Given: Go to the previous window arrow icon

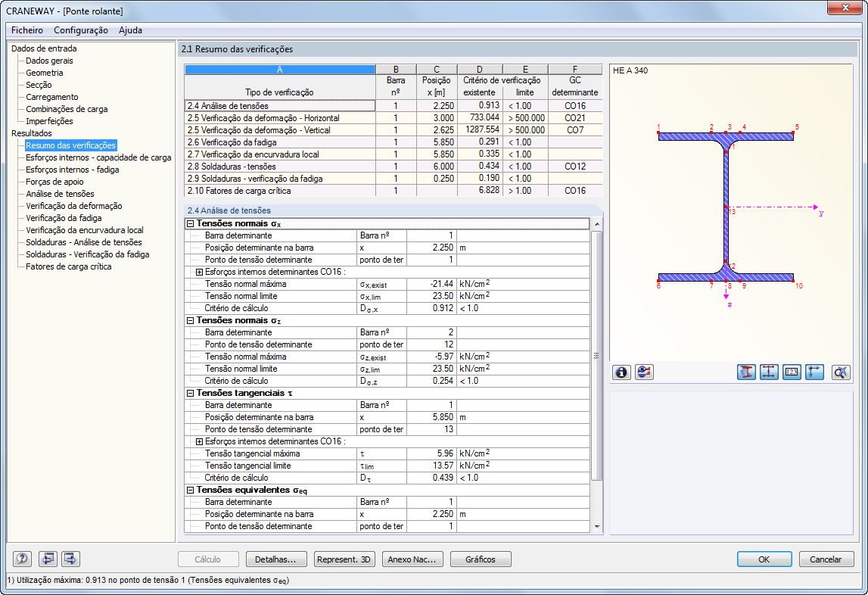Looking at the screenshot, I should tap(48, 559).
